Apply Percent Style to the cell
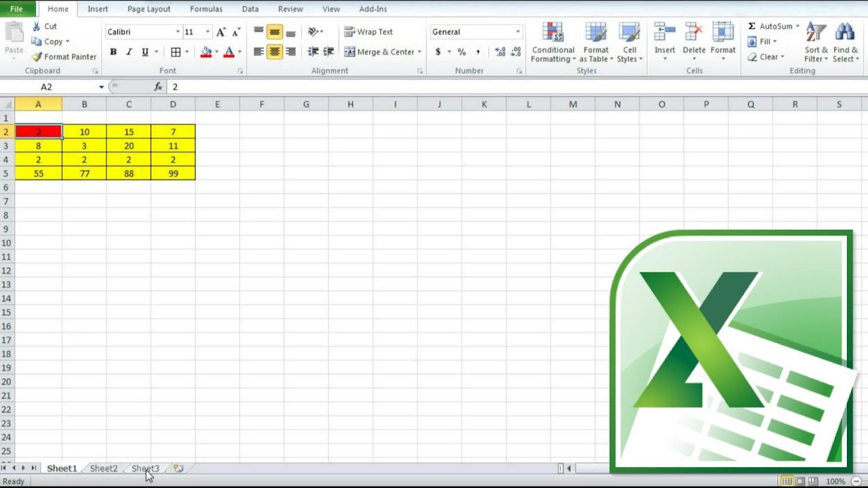 pos(462,52)
